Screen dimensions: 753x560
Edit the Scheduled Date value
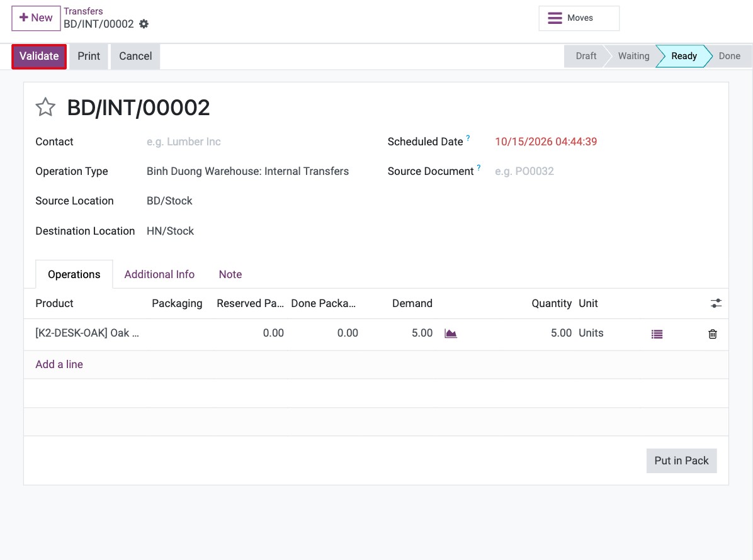coord(546,142)
